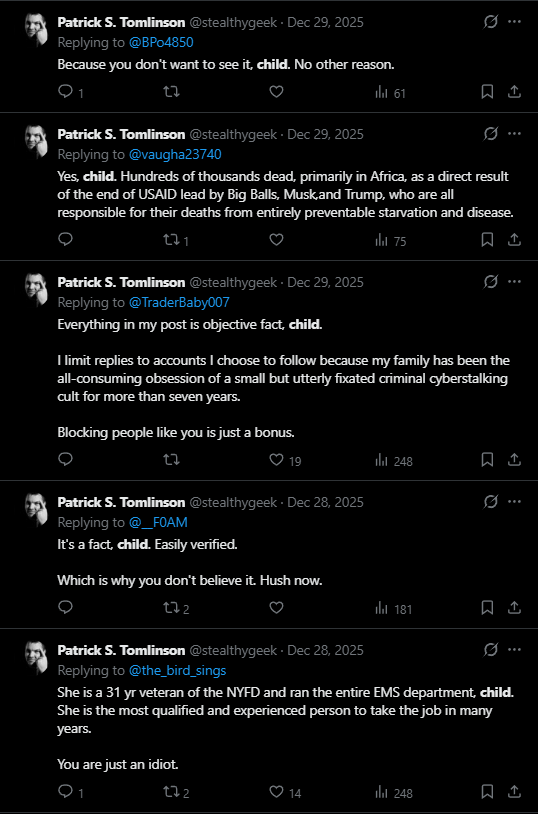
Task: Repost the reply to @TraderBaby007
Action: 171,459
